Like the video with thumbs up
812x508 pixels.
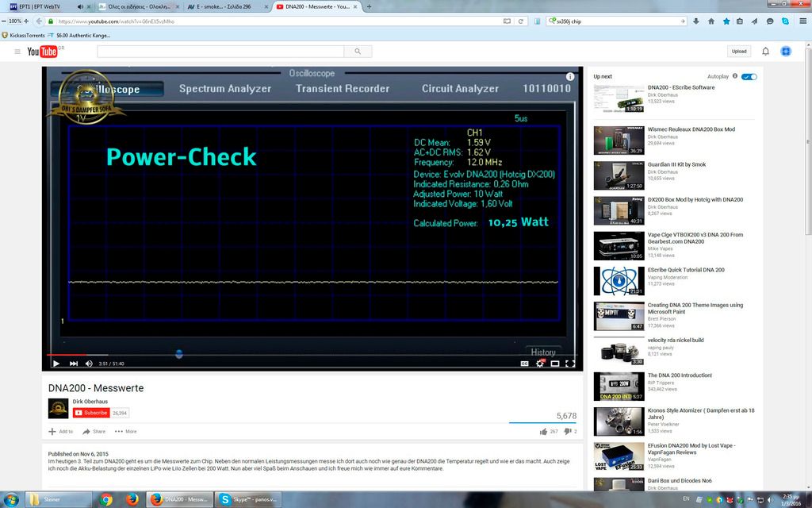pyautogui.click(x=544, y=431)
